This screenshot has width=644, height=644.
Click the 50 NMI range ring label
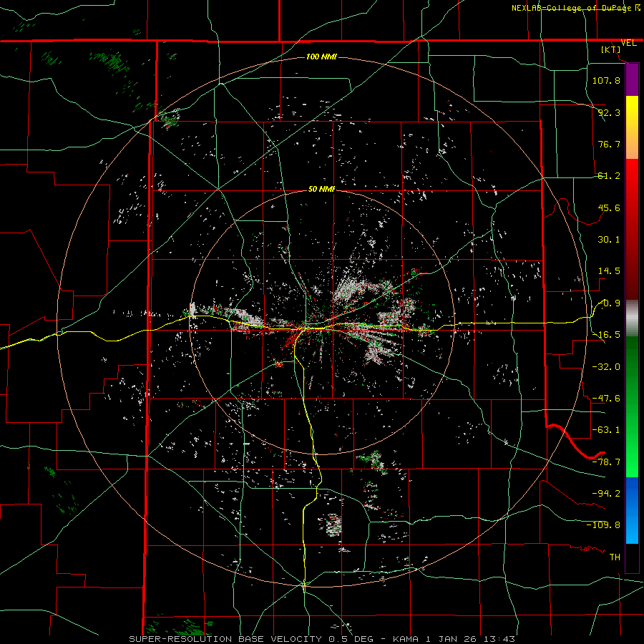tap(321, 190)
